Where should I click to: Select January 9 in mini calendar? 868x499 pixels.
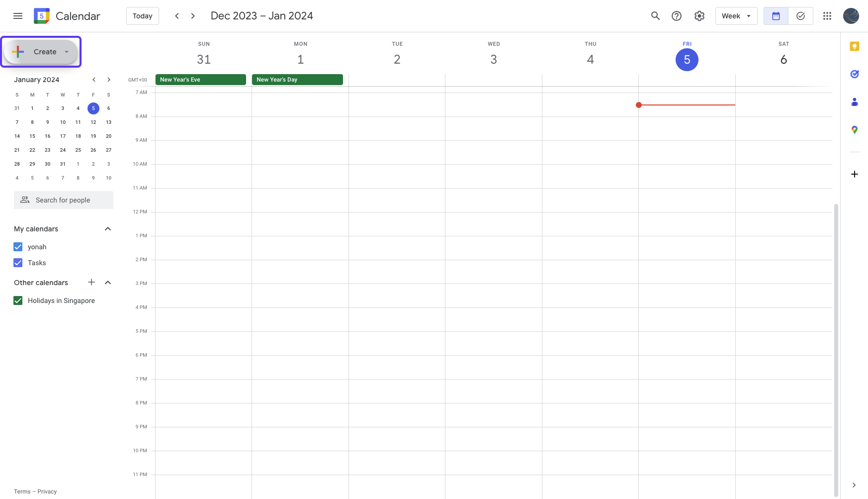(x=48, y=122)
